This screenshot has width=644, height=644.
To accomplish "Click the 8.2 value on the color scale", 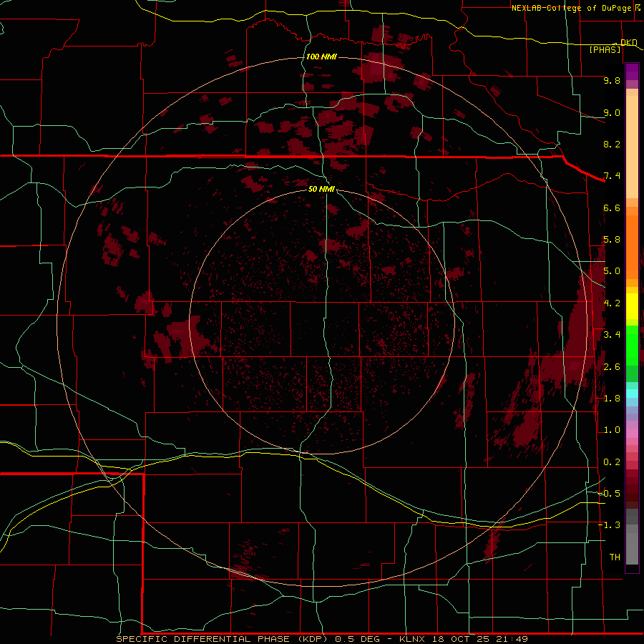I will coord(612,144).
